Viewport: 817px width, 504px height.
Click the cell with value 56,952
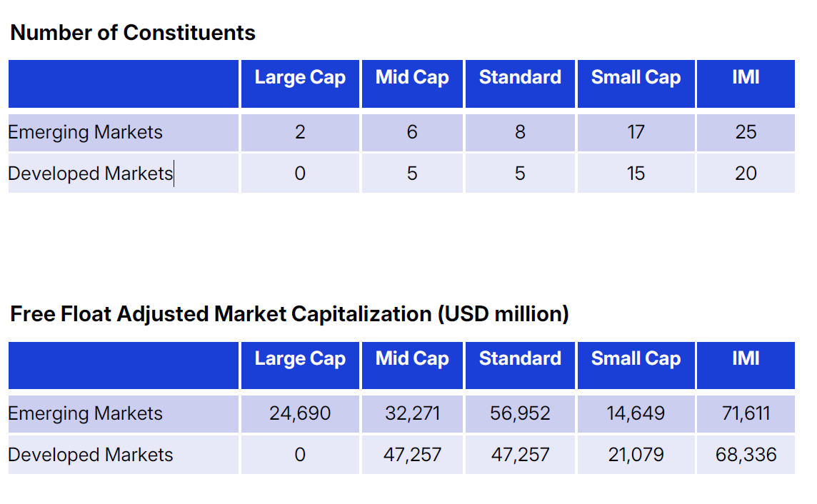coord(520,414)
